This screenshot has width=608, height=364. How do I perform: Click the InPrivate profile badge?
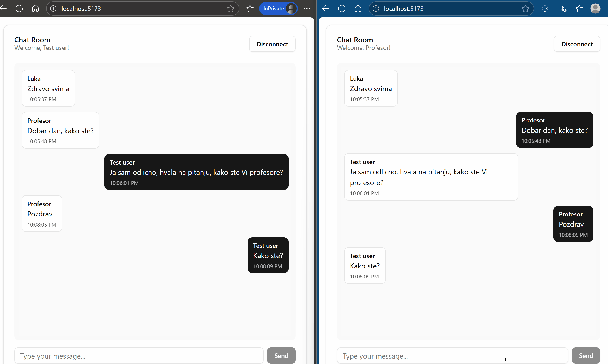pyautogui.click(x=278, y=8)
